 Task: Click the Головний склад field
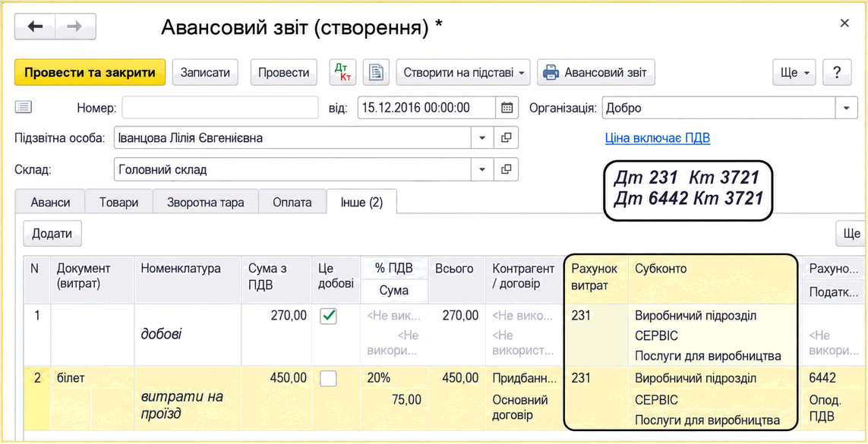point(293,169)
